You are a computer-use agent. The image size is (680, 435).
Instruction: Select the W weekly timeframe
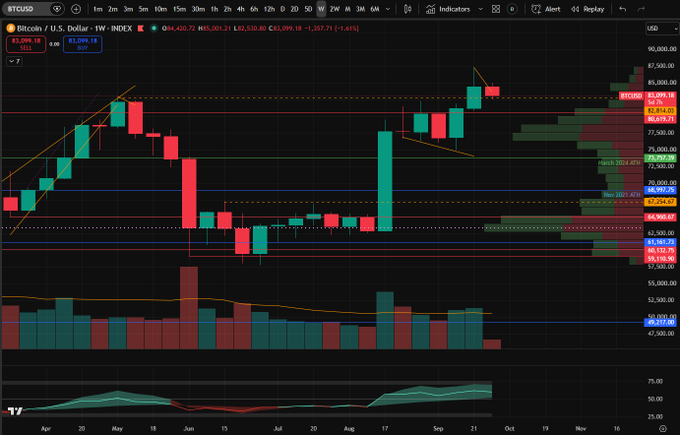click(321, 9)
